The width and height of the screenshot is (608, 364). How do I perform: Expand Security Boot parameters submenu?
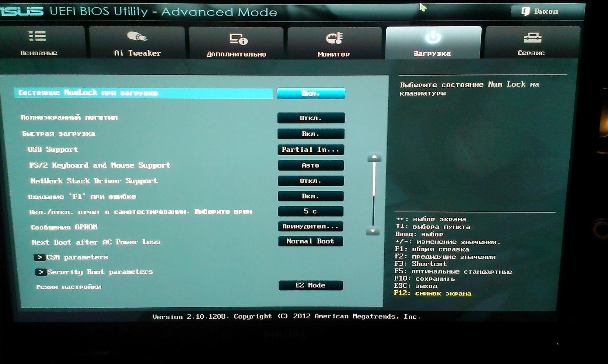[x=94, y=272]
